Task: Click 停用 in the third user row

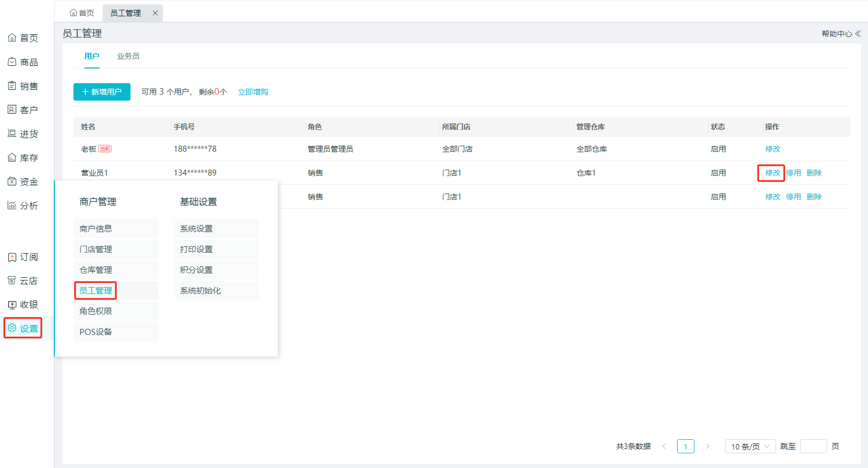Action: point(793,197)
